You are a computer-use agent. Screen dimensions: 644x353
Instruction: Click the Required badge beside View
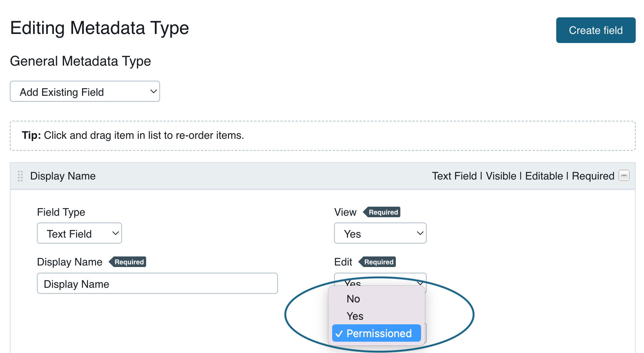tap(382, 212)
